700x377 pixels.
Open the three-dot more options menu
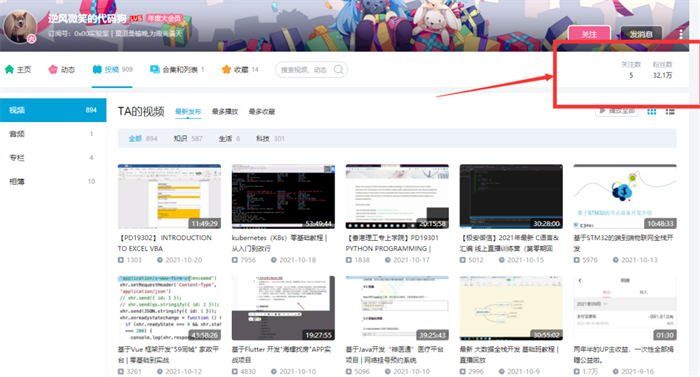pyautogui.click(x=681, y=34)
